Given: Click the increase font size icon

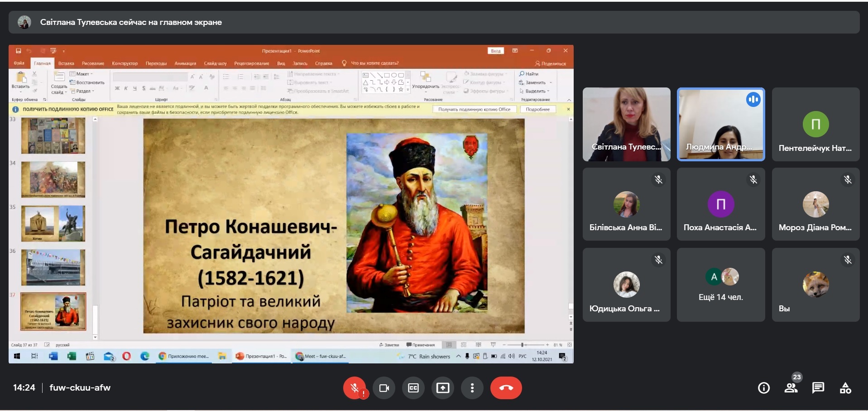Looking at the screenshot, I should click(x=192, y=77).
